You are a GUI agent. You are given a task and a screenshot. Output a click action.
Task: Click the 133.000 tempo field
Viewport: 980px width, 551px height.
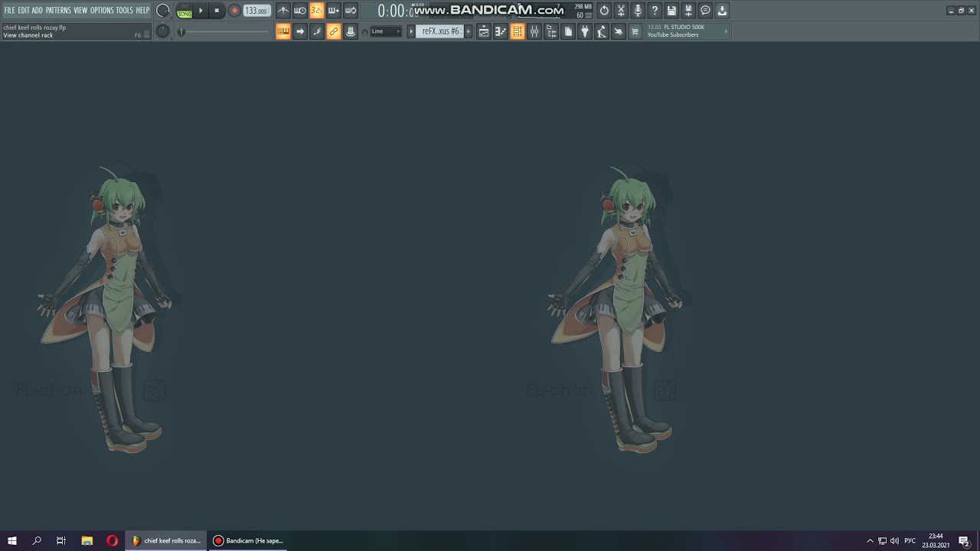click(256, 11)
